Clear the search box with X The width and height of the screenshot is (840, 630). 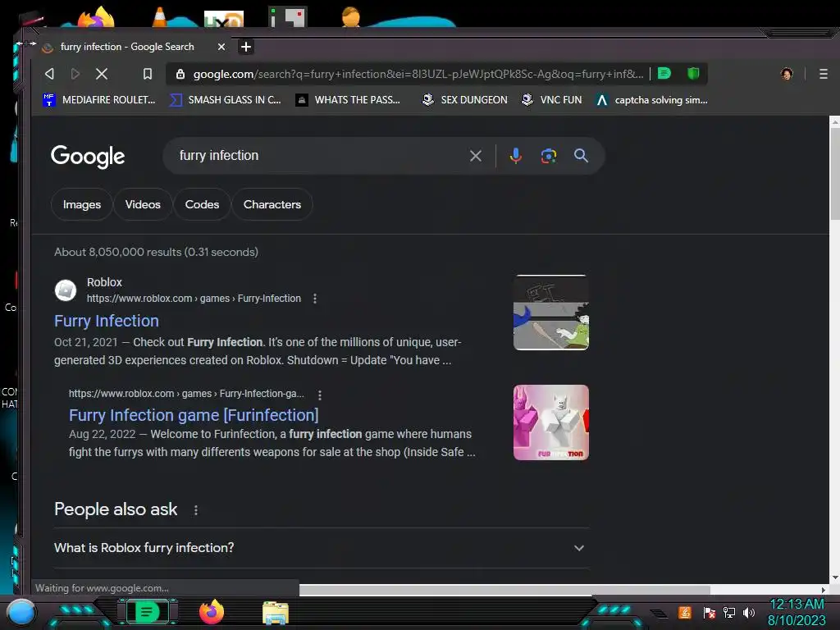point(475,156)
